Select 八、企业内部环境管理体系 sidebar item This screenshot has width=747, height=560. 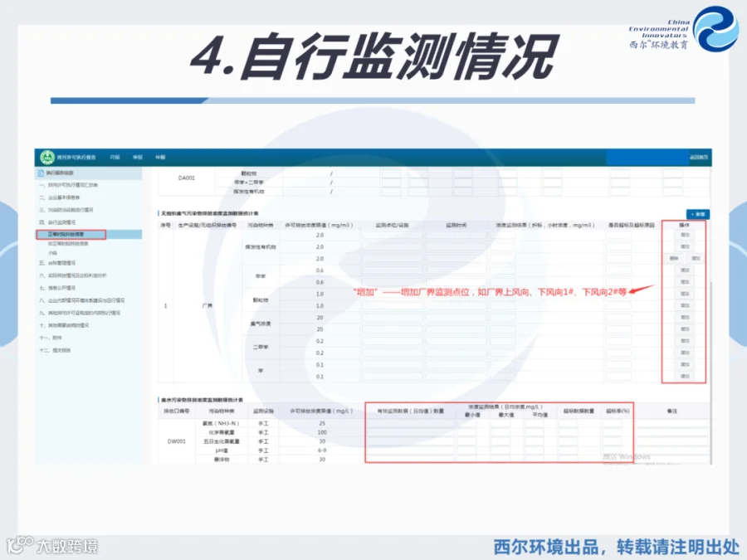[81, 300]
